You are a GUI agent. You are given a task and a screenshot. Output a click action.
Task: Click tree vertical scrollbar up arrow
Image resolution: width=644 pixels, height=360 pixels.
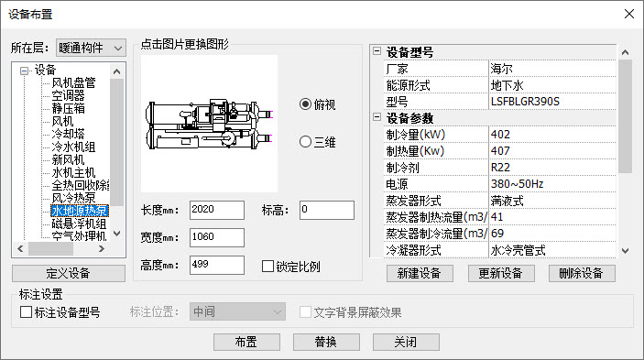coord(117,71)
